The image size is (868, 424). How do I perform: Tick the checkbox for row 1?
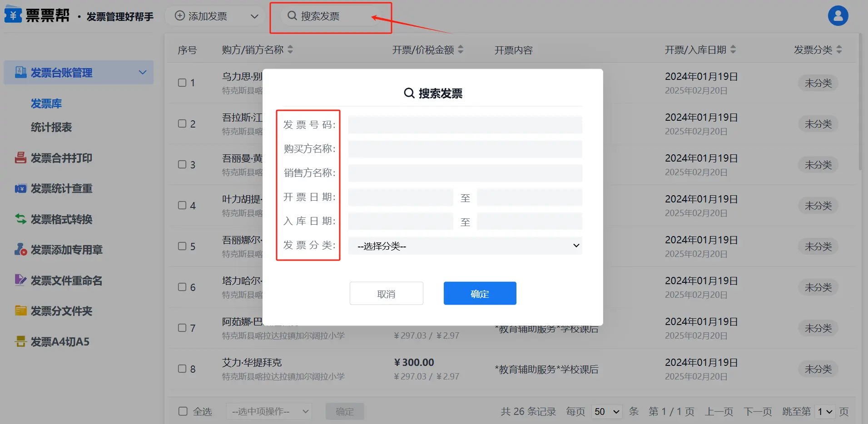point(182,83)
